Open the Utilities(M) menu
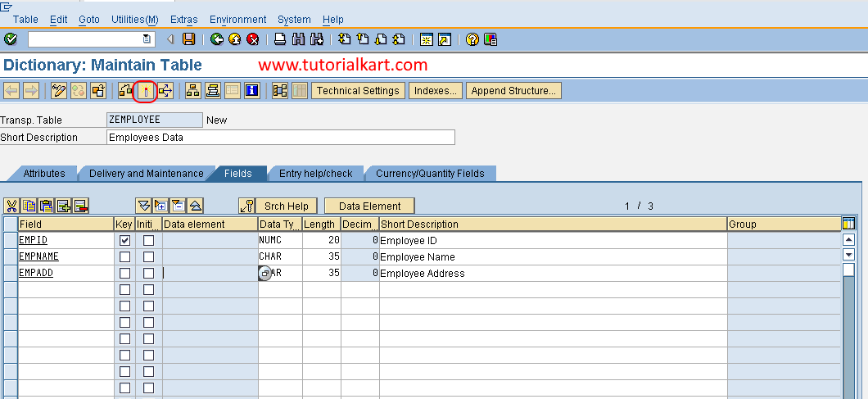The image size is (868, 399). (x=135, y=20)
